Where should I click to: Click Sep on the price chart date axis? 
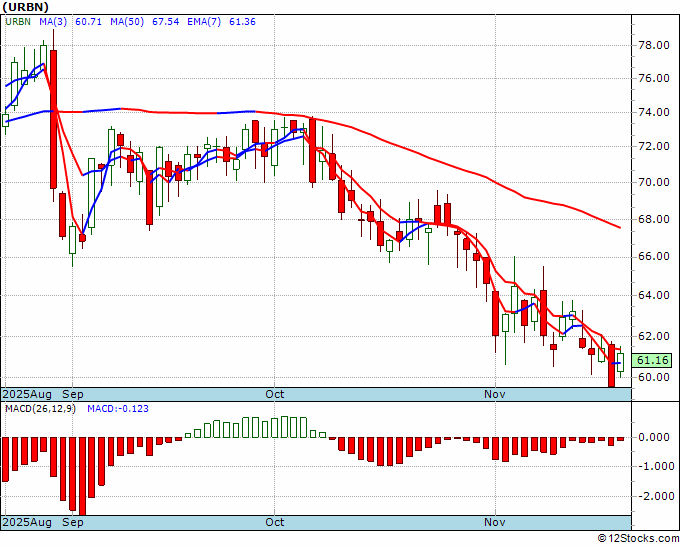click(73, 394)
